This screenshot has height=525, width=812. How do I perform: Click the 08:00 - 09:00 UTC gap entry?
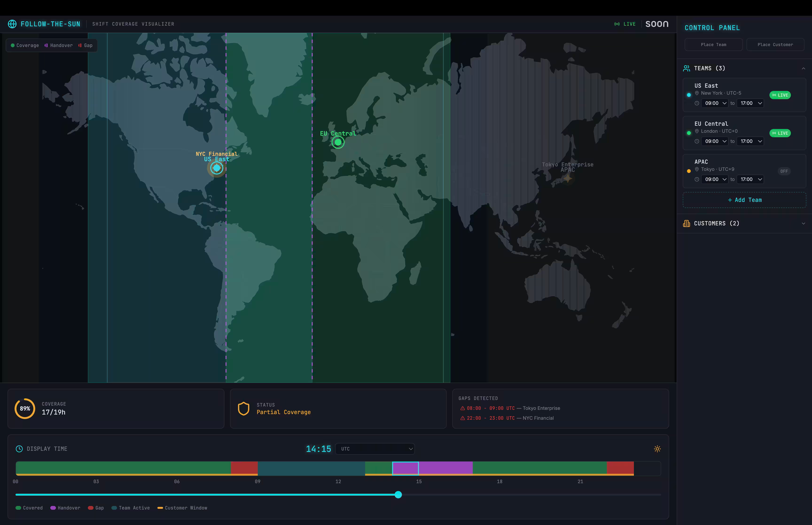pyautogui.click(x=510, y=408)
